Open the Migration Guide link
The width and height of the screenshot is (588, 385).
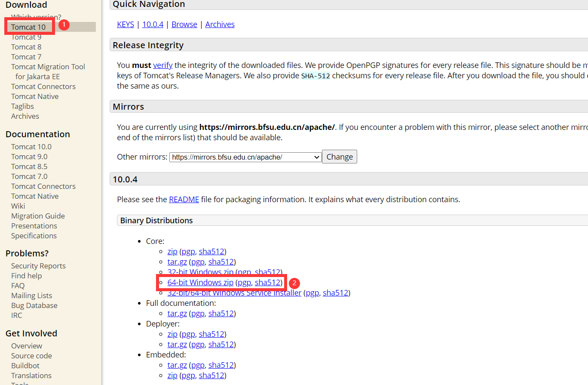click(x=38, y=216)
